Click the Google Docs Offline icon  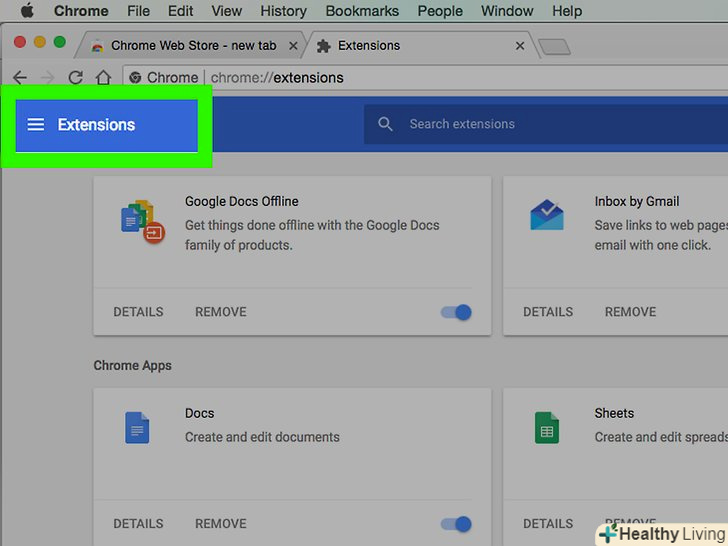coord(141,221)
